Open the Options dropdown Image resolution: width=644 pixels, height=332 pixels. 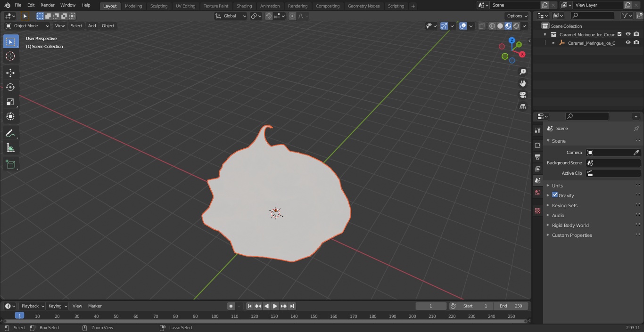517,16
